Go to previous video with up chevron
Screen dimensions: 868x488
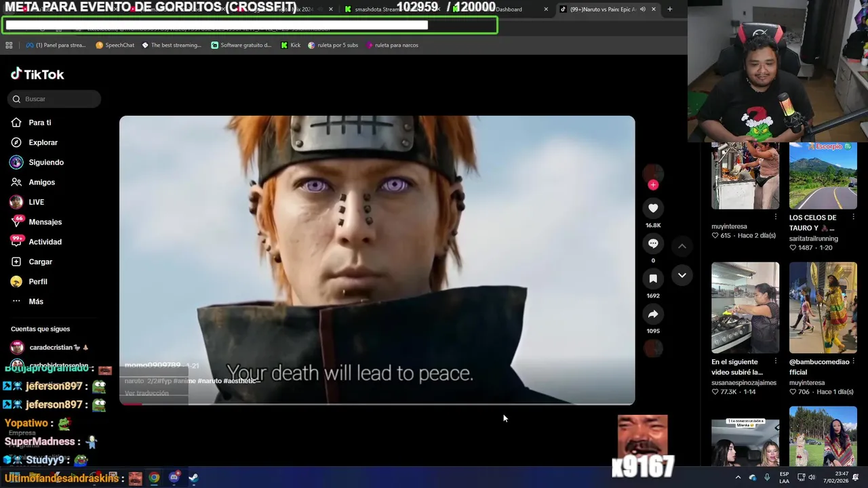pyautogui.click(x=682, y=247)
